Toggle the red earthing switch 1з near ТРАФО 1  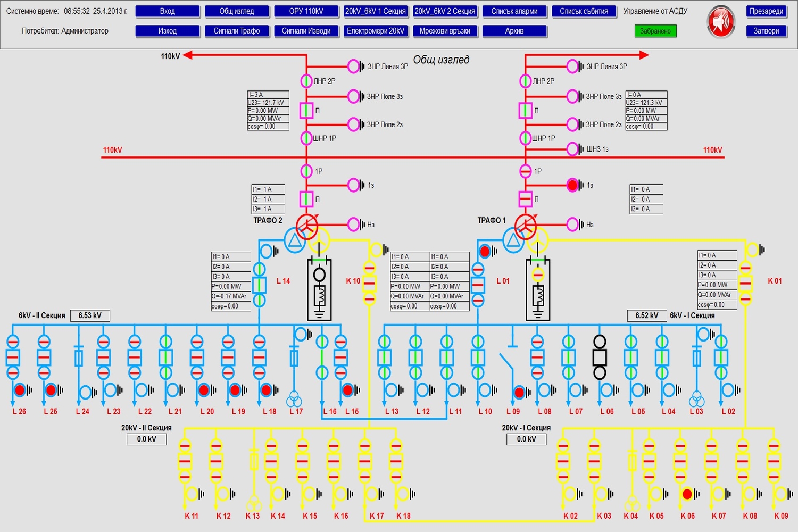(572, 185)
